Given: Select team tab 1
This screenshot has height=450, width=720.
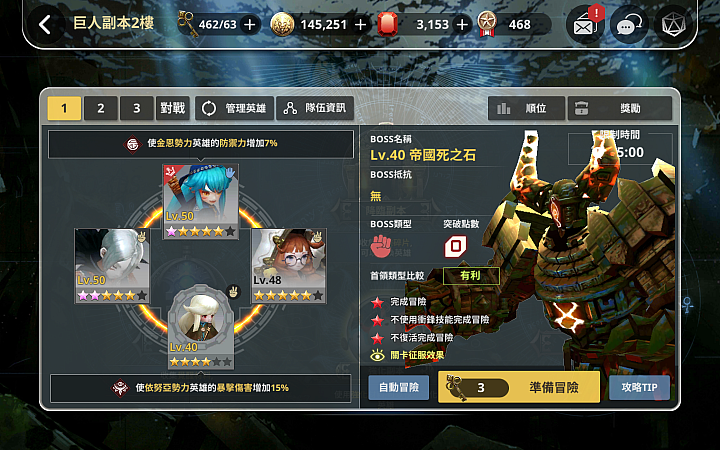Looking at the screenshot, I should pos(64,108).
